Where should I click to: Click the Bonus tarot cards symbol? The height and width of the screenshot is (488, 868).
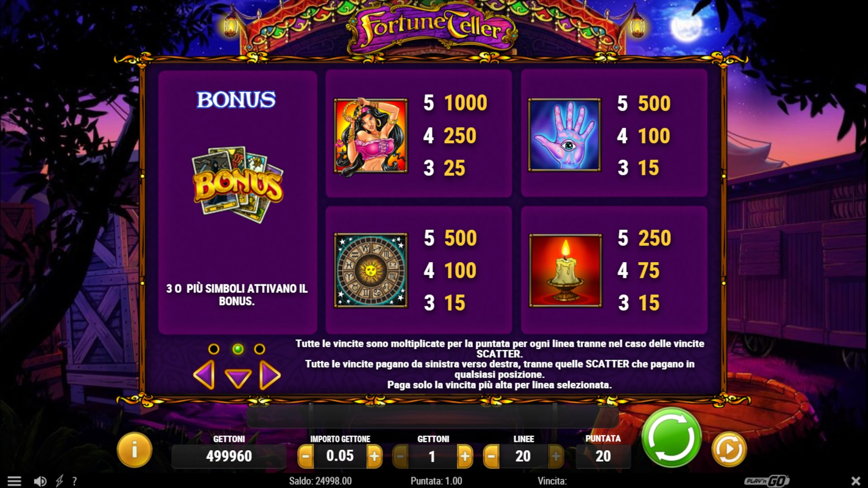click(238, 184)
